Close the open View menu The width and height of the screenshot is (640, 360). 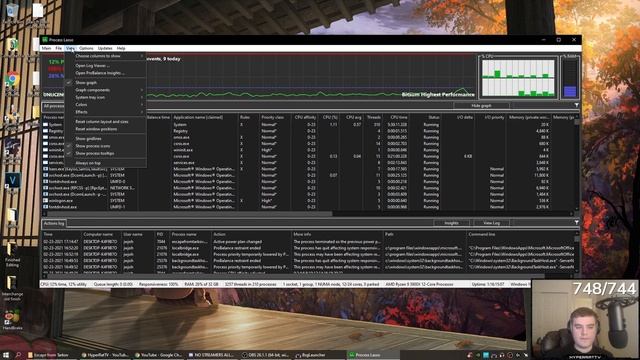[x=70, y=48]
